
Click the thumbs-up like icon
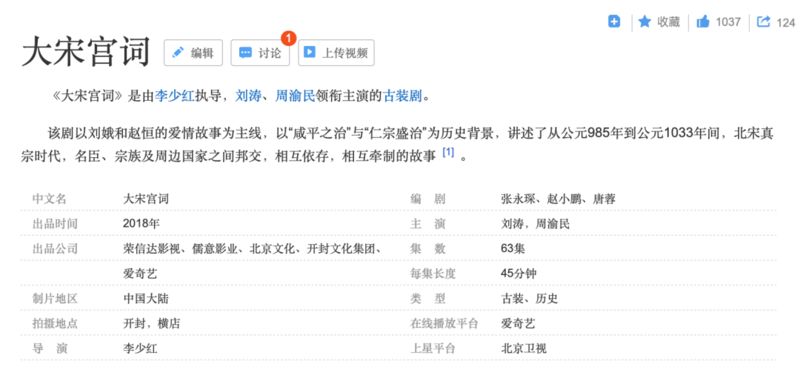click(x=703, y=22)
